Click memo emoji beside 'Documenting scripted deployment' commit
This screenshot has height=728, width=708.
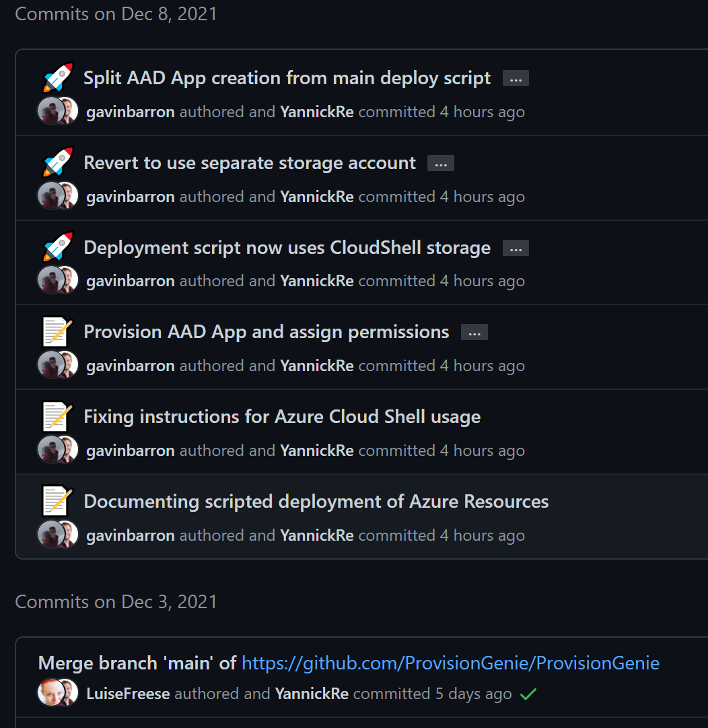pyautogui.click(x=57, y=501)
